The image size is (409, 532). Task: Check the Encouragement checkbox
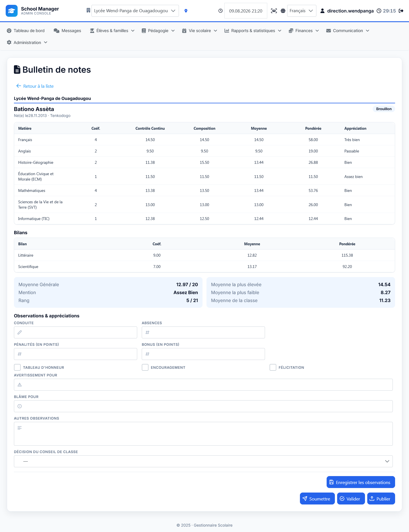click(x=145, y=367)
